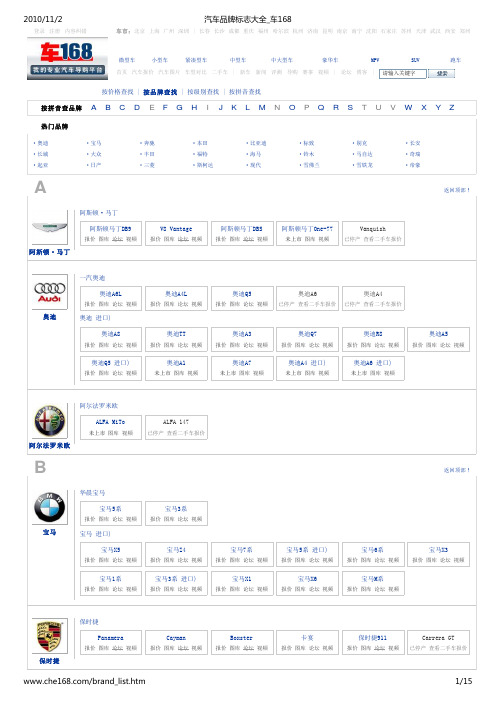
Task: Jump to letter H in pinyin index
Action: 194,107
